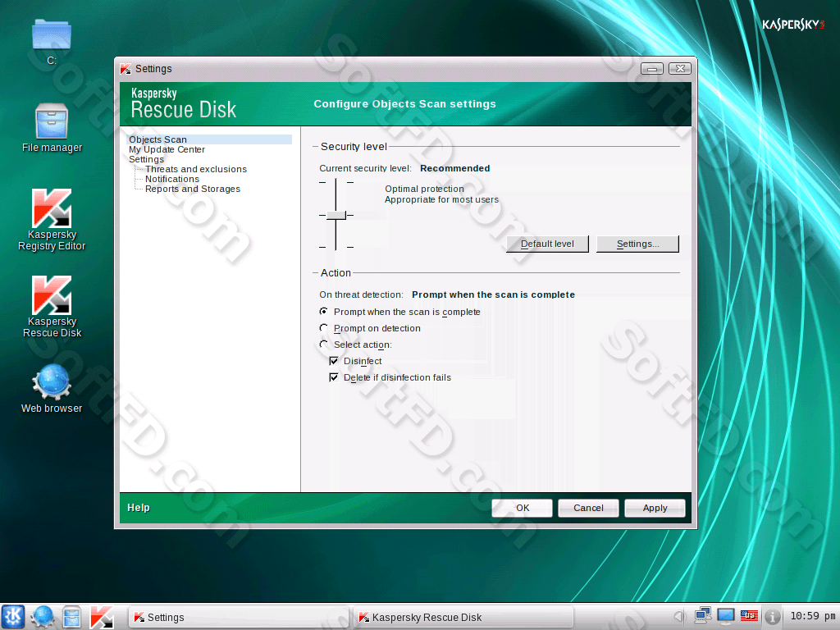Image resolution: width=840 pixels, height=630 pixels.
Task: Select My Update Center in the tree
Action: tap(167, 149)
